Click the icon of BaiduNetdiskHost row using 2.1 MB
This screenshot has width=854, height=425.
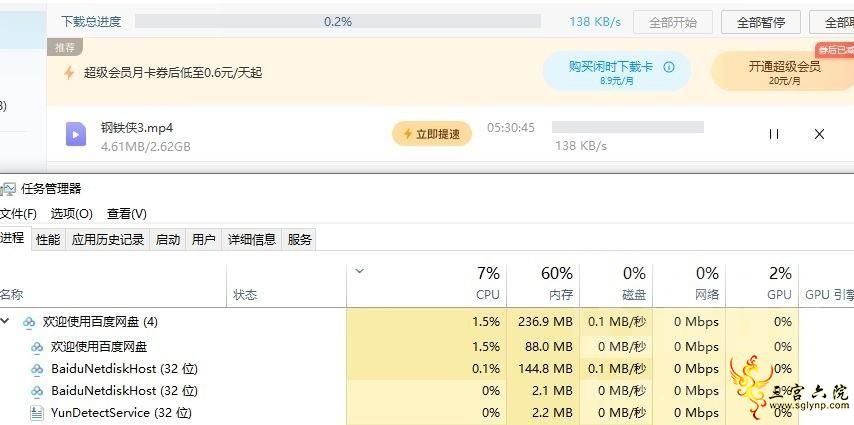tap(36, 391)
